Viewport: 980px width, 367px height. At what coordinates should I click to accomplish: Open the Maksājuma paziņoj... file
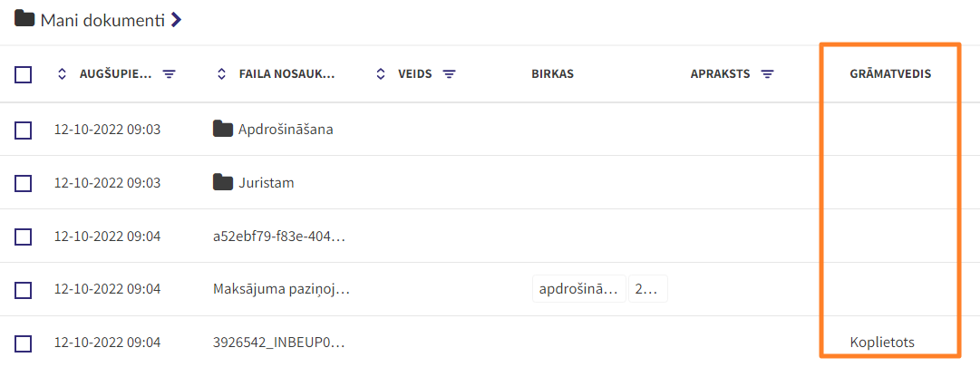(x=281, y=289)
